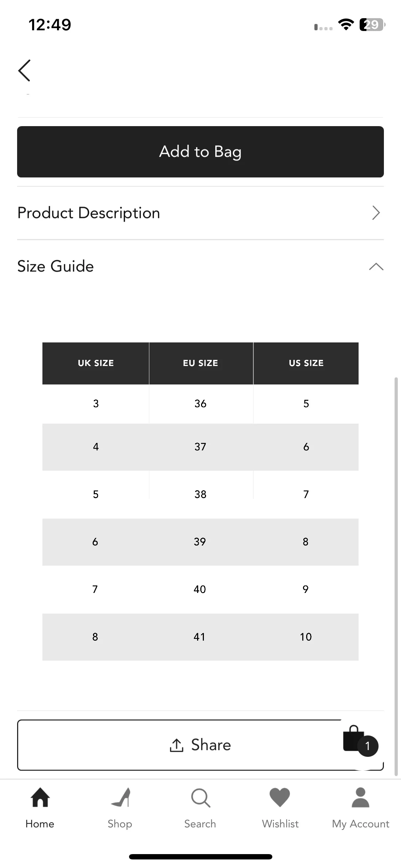The image size is (401, 868).
Task: Tap the back arrow icon
Action: point(24,71)
